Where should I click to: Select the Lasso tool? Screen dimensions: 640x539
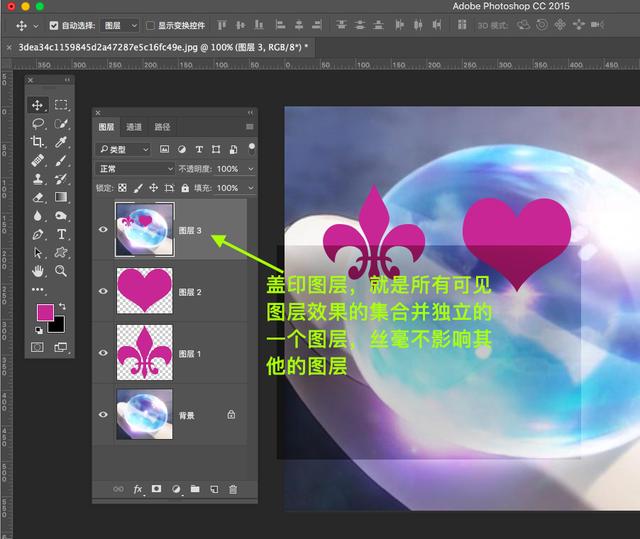pos(38,123)
